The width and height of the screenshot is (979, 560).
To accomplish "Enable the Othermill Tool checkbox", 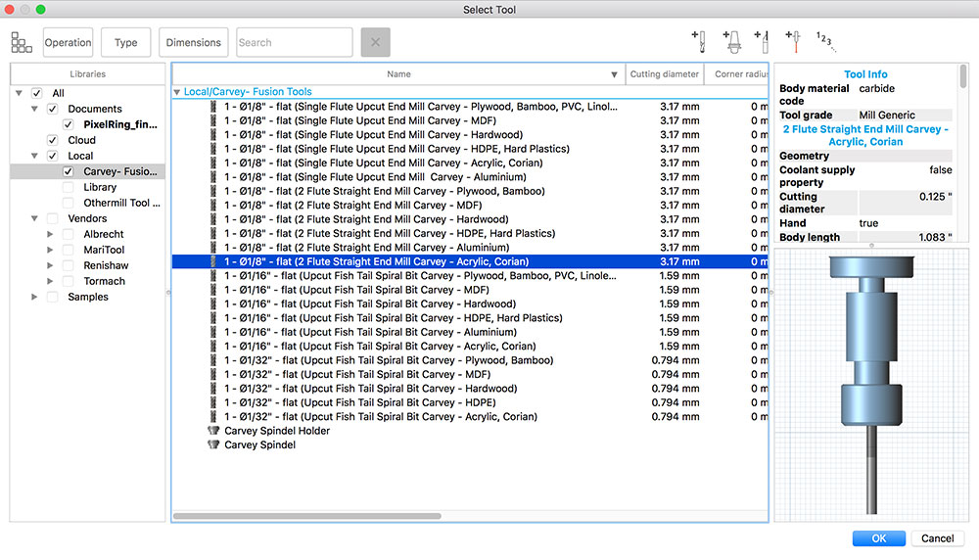I will 69,203.
